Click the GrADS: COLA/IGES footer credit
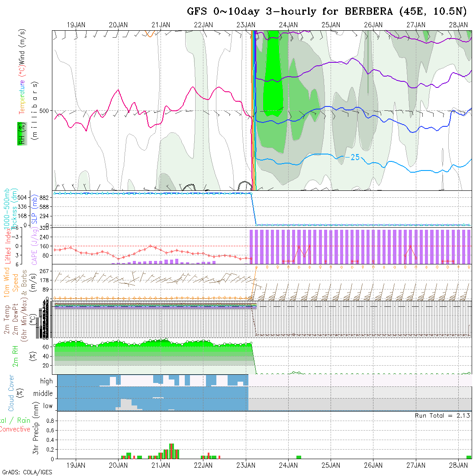Image resolution: width=476 pixels, height=476 pixels. tap(27, 472)
